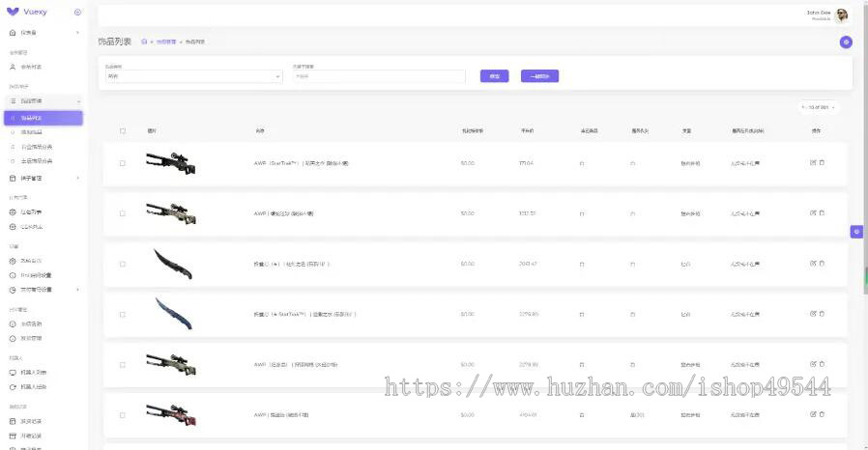
Task: Open the item type select dropdown
Action: (x=193, y=76)
